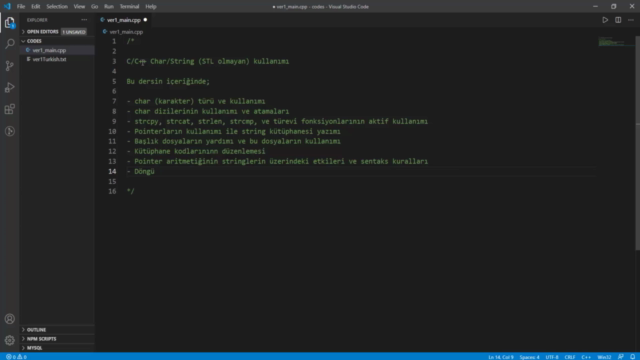Click line number 3 in gutter
640x360 pixels.
(114, 61)
